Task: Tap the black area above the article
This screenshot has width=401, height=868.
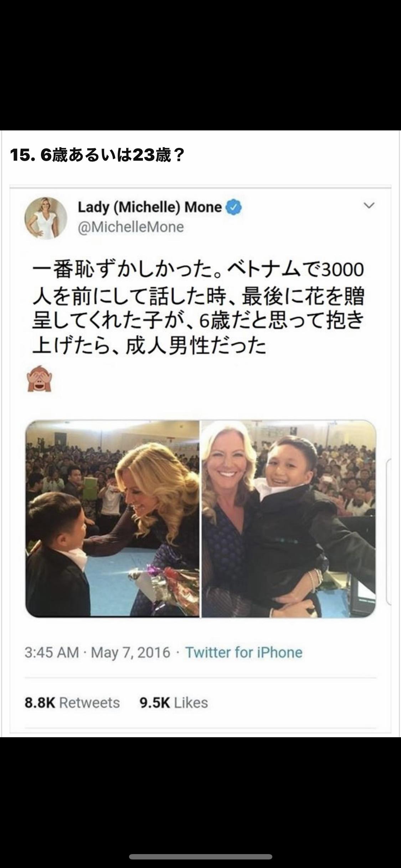Action: coord(200,65)
